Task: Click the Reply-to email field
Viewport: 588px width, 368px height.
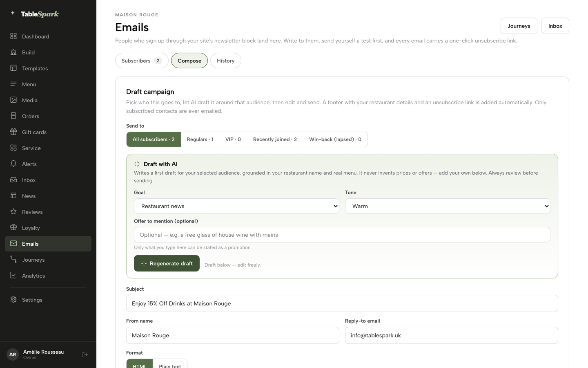Action: pos(452,335)
